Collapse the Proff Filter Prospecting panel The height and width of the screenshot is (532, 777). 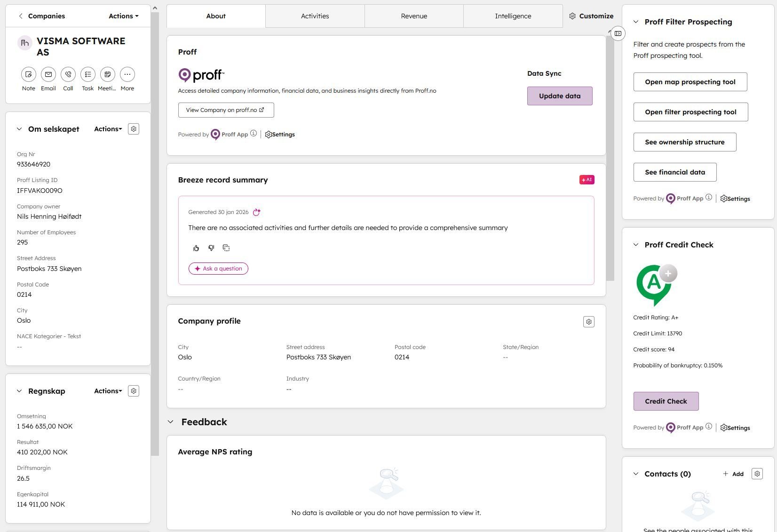point(636,22)
